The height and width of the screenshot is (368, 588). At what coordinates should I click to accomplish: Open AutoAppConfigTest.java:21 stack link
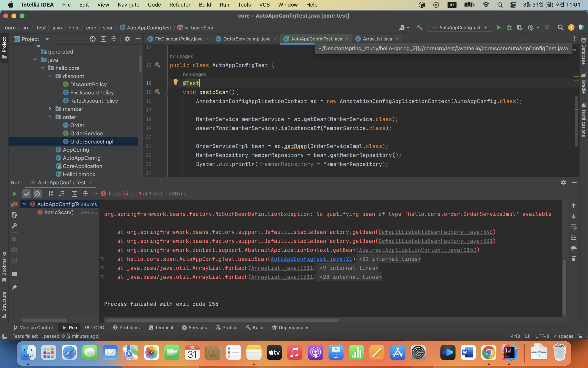tap(312, 259)
